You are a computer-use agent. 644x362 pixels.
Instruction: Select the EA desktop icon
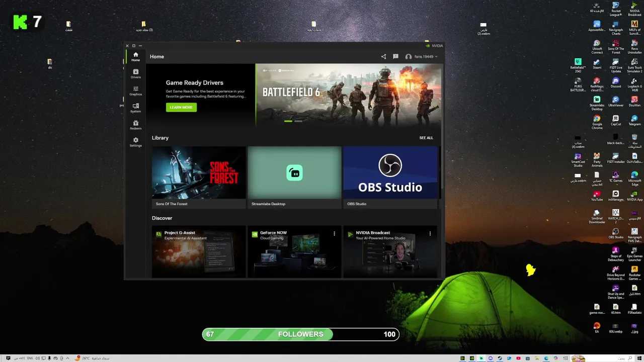tap(597, 328)
